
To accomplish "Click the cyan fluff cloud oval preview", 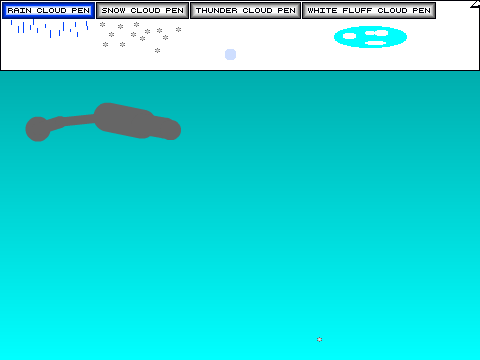I will [370, 37].
